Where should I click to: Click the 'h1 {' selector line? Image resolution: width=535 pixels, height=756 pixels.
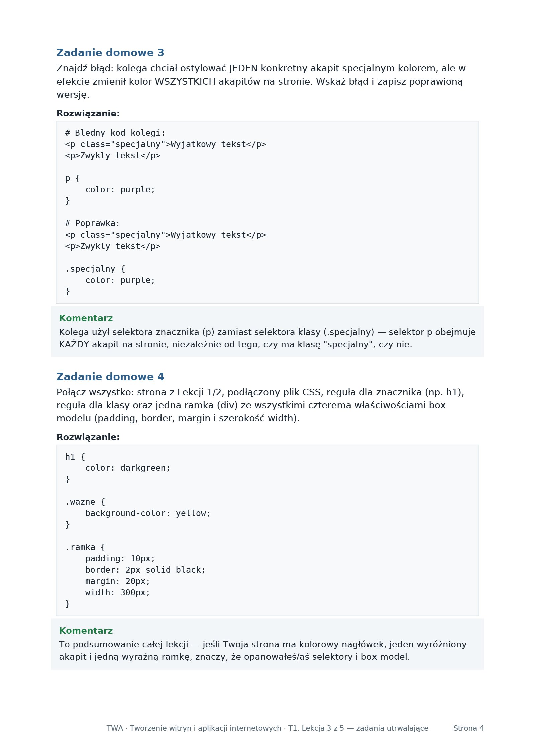click(x=75, y=457)
